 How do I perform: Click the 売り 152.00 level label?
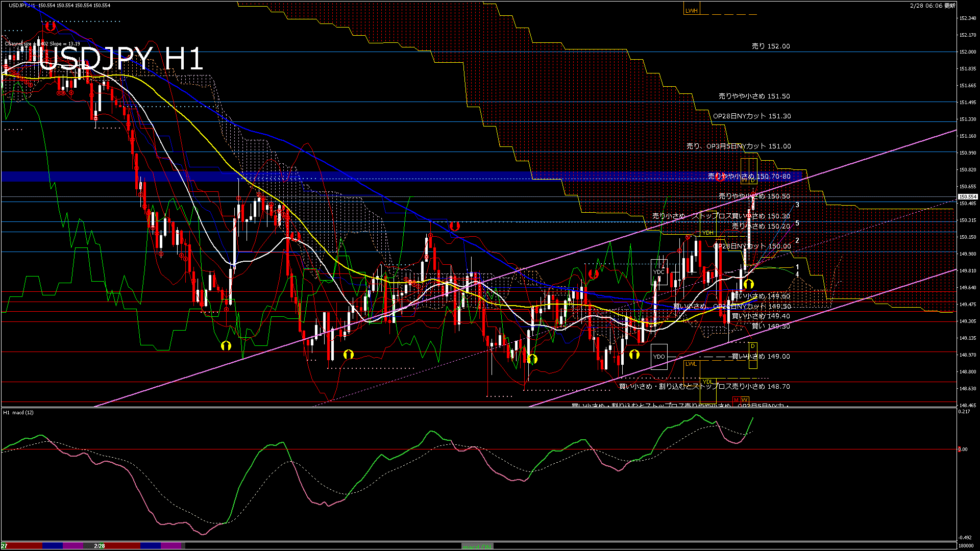coord(770,46)
